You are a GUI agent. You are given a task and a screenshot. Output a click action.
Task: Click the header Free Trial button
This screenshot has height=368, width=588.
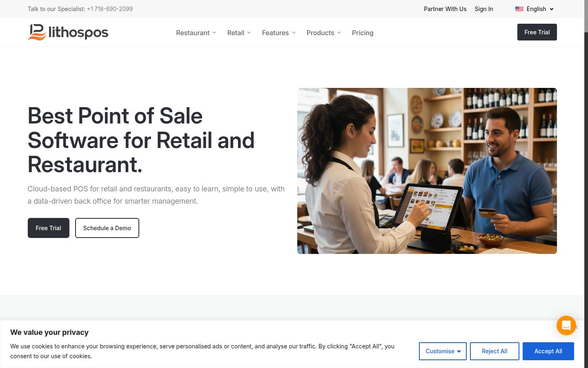pyautogui.click(x=537, y=32)
